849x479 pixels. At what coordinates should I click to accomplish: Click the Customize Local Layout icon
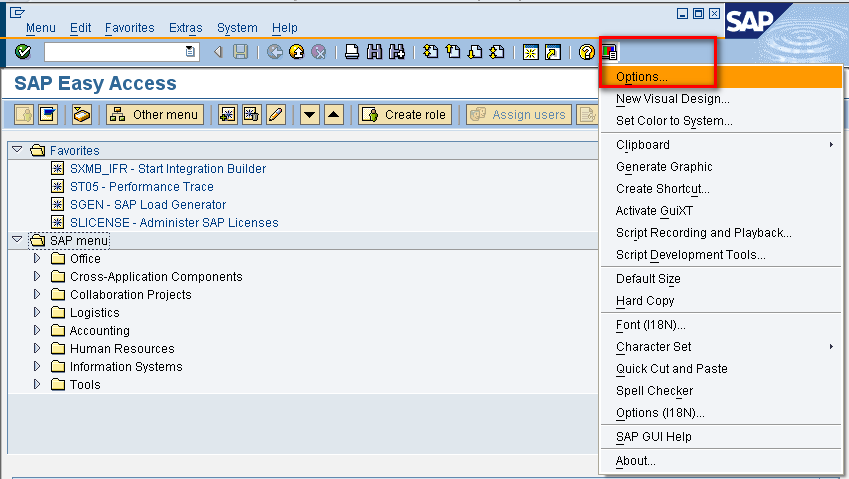pos(609,52)
